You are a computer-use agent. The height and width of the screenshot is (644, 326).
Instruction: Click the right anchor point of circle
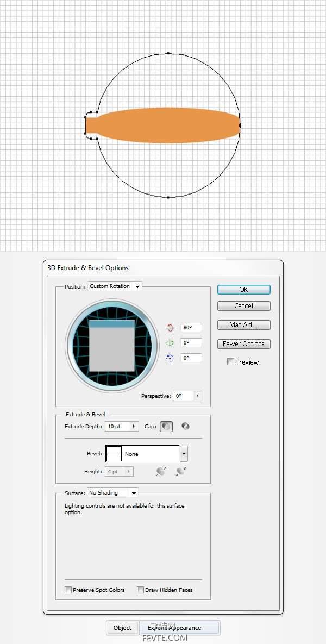pos(240,126)
